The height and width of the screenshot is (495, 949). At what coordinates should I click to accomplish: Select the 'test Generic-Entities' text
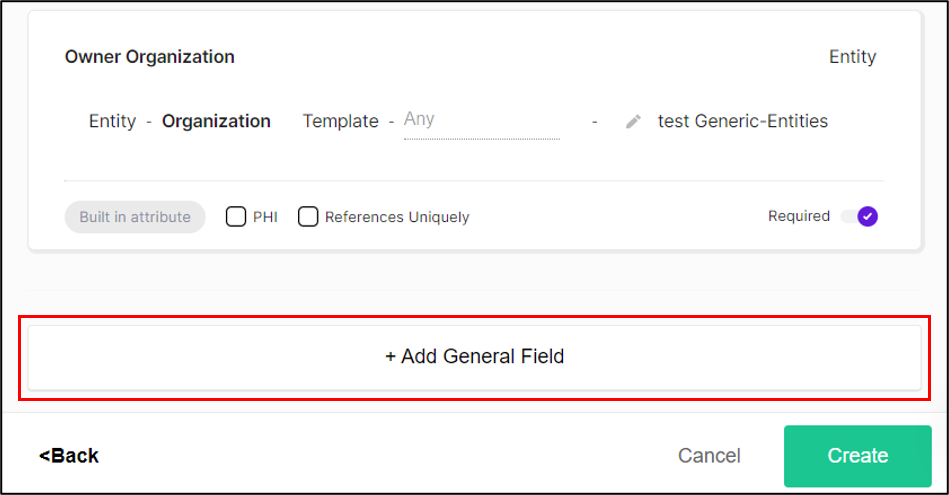[742, 121]
